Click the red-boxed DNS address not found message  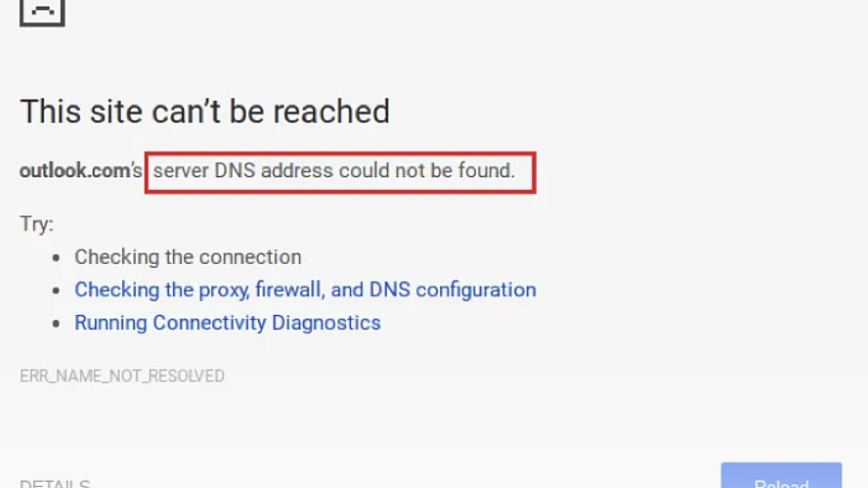coord(340,172)
